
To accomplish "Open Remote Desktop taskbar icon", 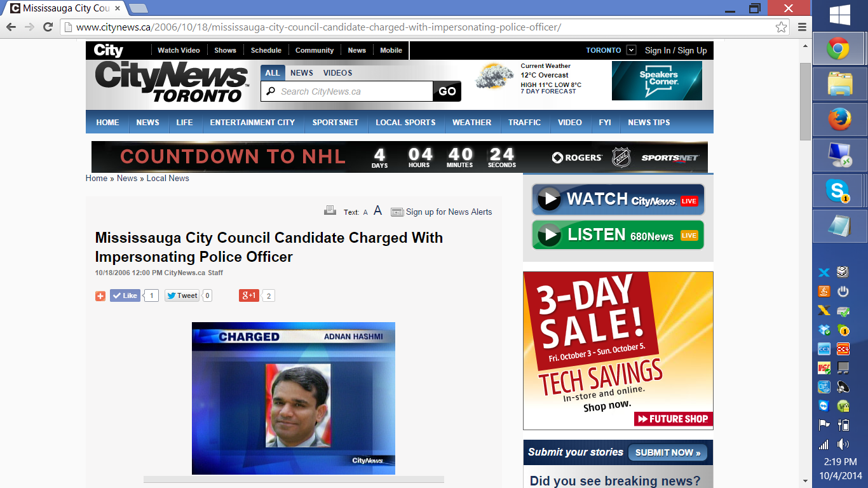I will (x=838, y=155).
